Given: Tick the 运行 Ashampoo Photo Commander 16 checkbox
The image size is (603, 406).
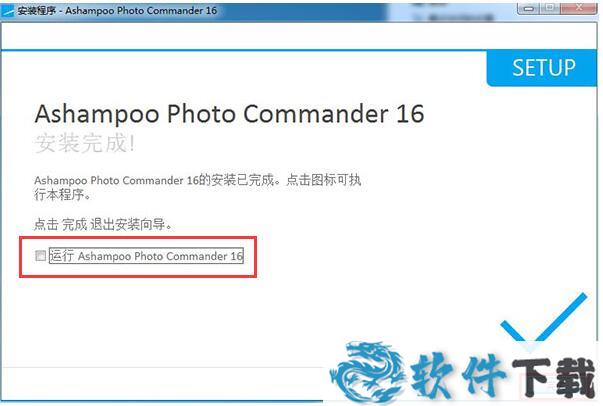Looking at the screenshot, I should pyautogui.click(x=40, y=256).
